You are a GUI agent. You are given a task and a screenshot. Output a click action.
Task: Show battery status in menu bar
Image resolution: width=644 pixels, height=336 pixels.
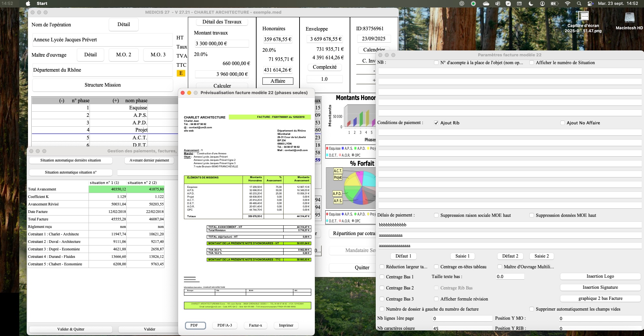coord(554,3)
